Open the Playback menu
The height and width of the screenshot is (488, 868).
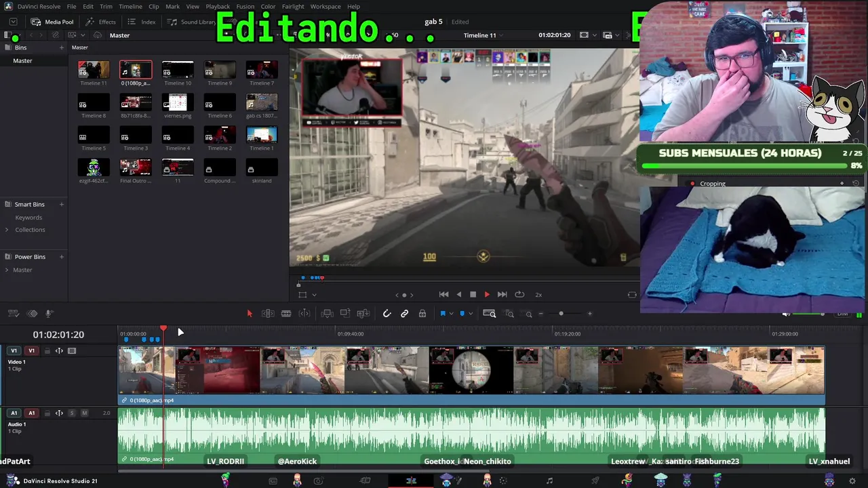tap(218, 6)
